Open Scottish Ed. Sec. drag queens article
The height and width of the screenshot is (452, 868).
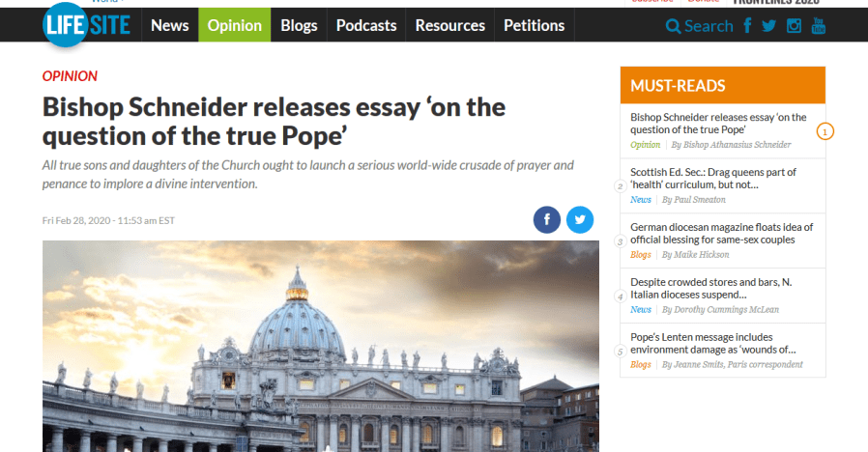pos(713,178)
